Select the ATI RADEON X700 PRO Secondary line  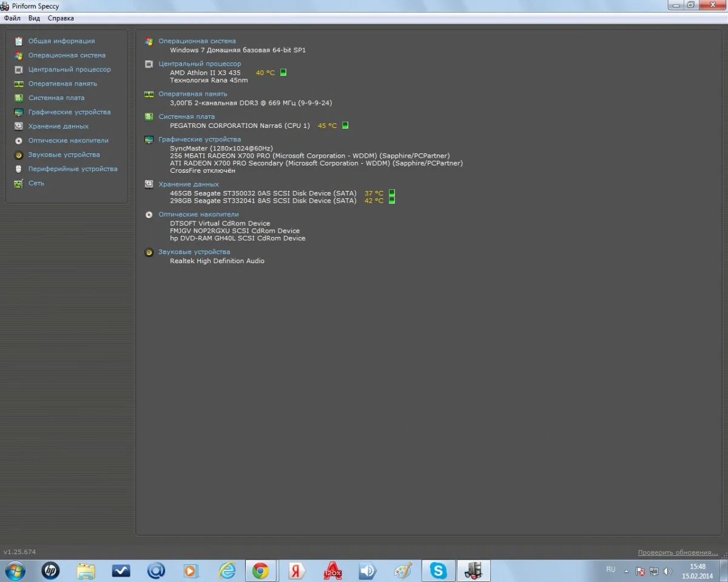pyautogui.click(x=316, y=163)
